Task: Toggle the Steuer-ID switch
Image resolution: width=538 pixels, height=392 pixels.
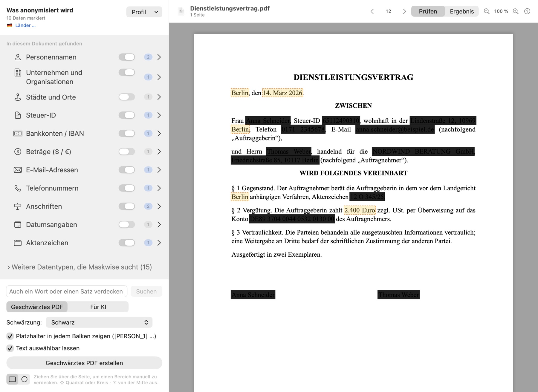Action: (127, 115)
